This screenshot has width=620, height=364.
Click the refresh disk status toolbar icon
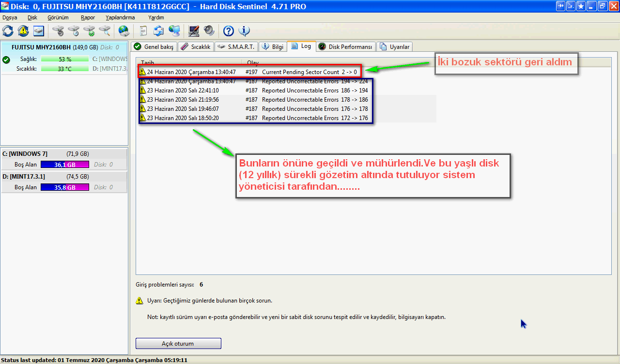(x=8, y=31)
